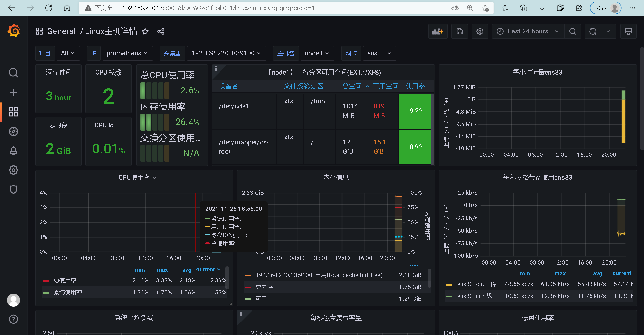Viewport: 644px width, 335px height.
Task: Open the Alerting bell icon
Action: tap(13, 151)
